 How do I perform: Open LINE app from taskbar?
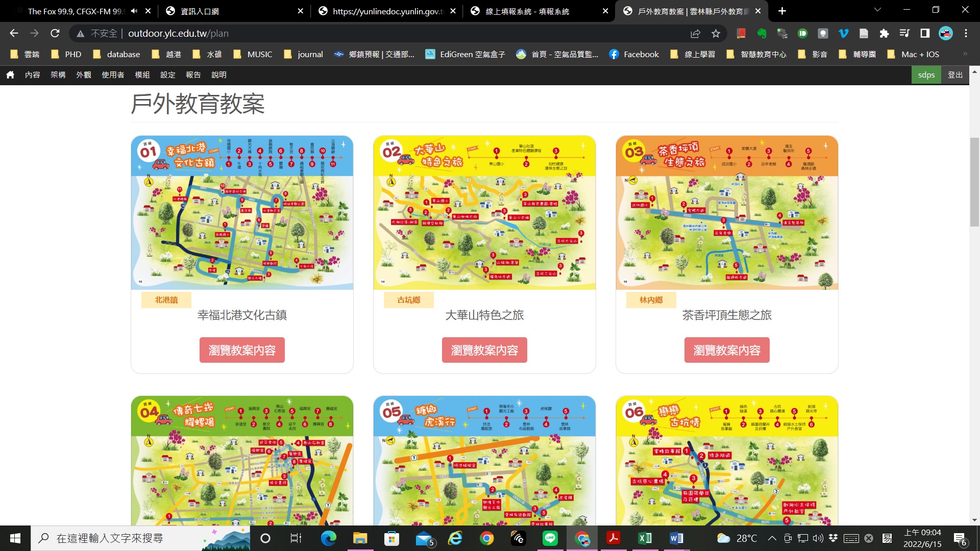coord(550,538)
